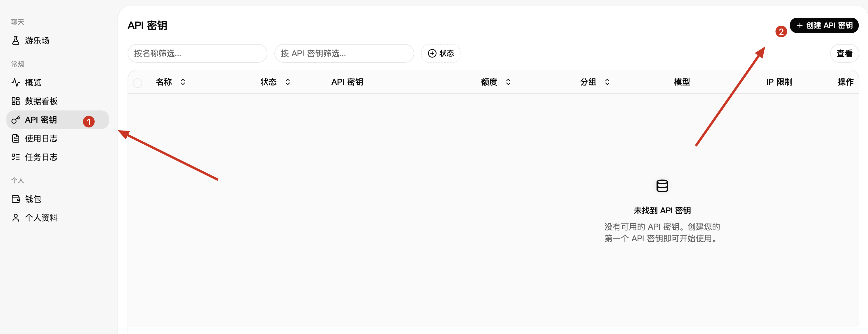This screenshot has width=868, height=334.
Task: Click the API 密钥 page title
Action: (147, 26)
